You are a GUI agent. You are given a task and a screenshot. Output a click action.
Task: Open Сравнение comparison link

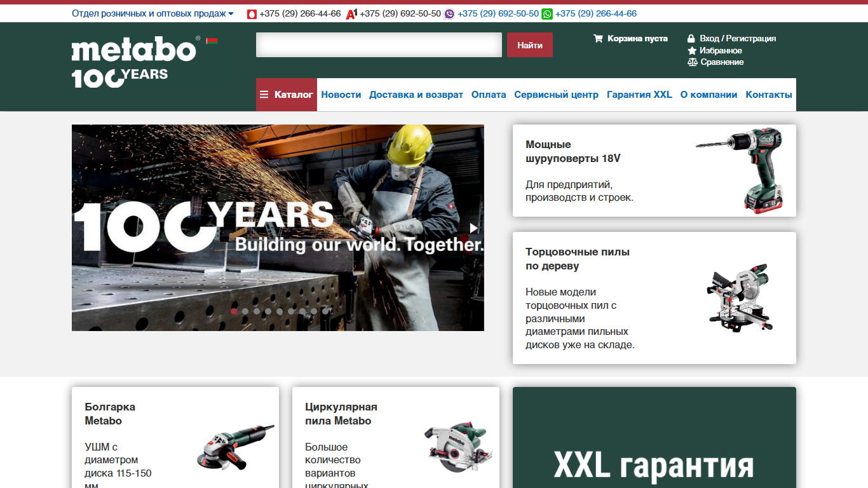pos(722,62)
